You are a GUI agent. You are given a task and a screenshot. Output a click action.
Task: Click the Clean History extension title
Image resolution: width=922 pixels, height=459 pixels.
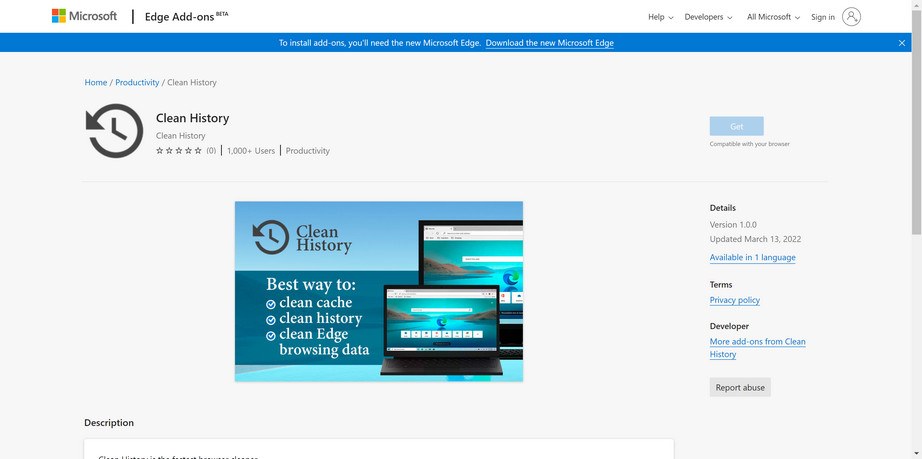click(192, 118)
